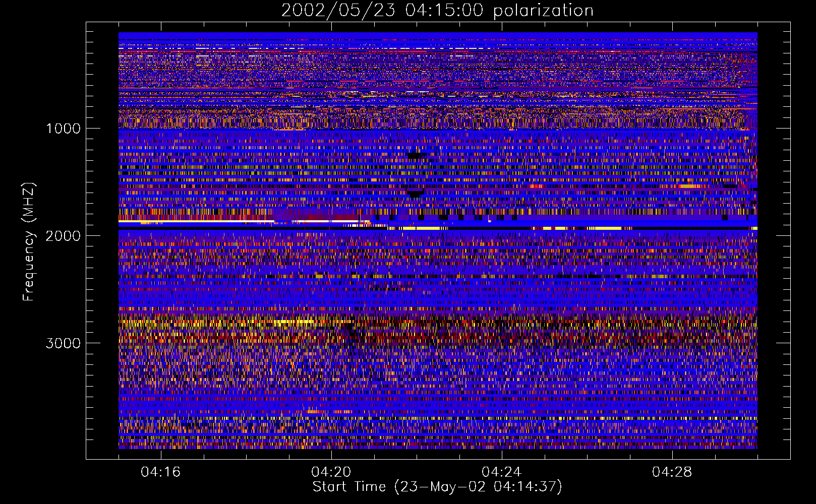816x504 pixels.
Task: Click the 04:20 time tick label
Action: coord(331,472)
